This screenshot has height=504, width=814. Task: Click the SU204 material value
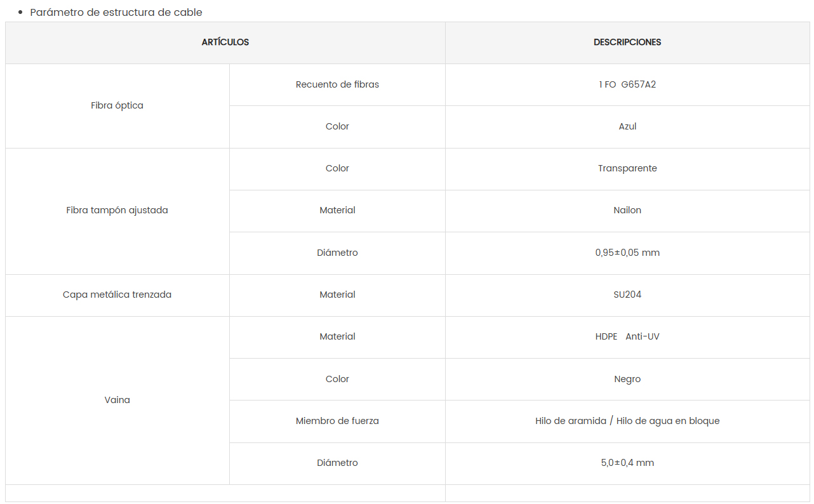click(627, 295)
